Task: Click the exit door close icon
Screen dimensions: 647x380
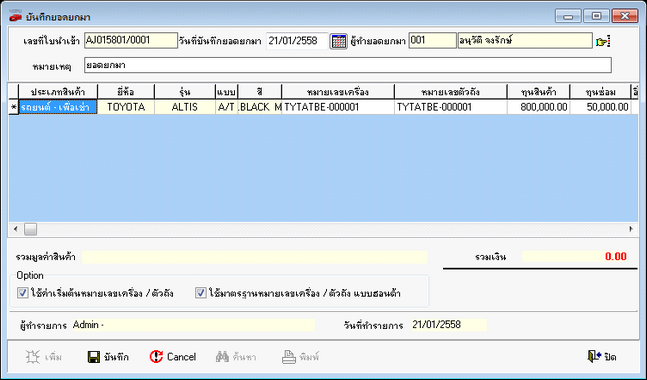Action: coord(594,356)
